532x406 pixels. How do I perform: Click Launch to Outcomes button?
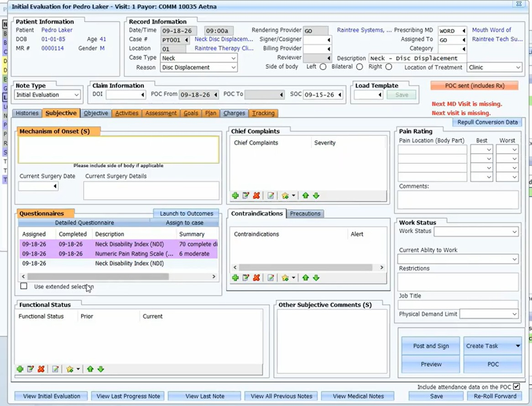pyautogui.click(x=186, y=214)
